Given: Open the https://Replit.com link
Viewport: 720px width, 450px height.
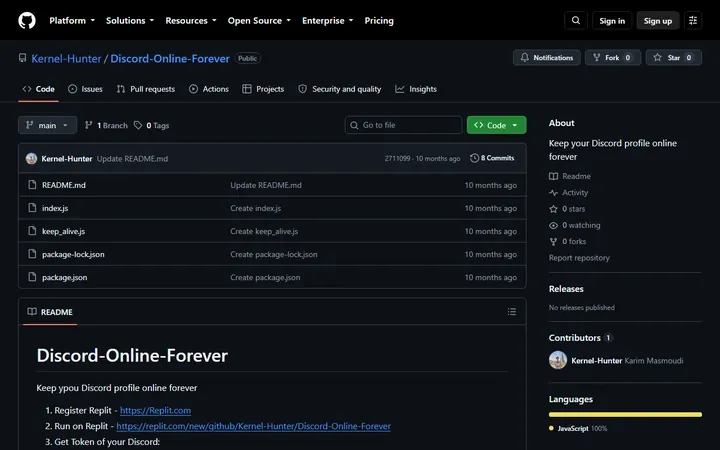Looking at the screenshot, I should pos(155,410).
